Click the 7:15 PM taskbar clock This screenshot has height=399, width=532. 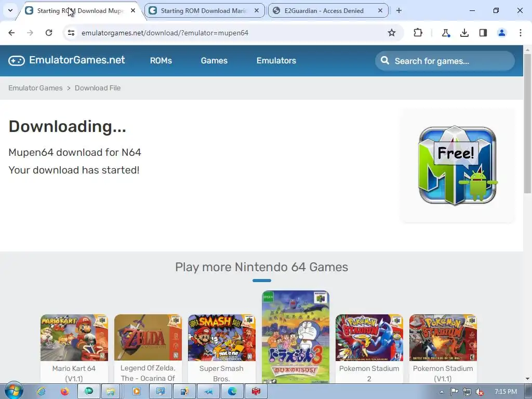point(506,392)
